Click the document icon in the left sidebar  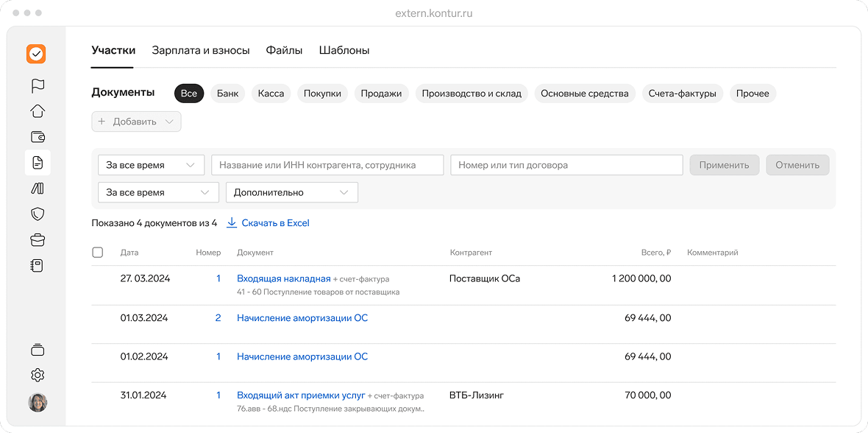pyautogui.click(x=38, y=163)
